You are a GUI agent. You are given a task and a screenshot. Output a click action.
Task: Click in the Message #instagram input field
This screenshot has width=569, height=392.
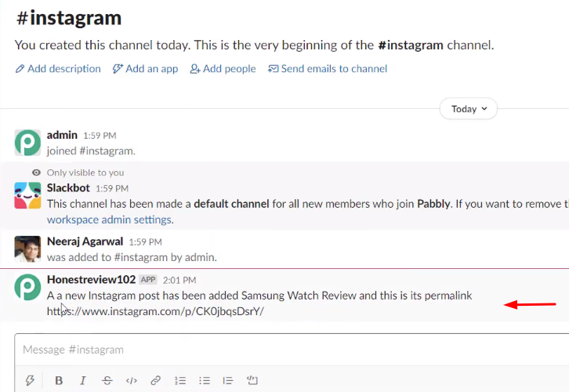coord(292,350)
